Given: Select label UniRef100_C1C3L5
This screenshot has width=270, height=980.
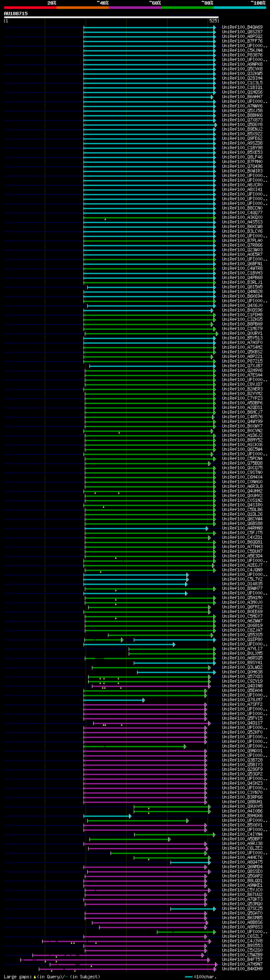Looking at the screenshot, I should coord(242,83).
